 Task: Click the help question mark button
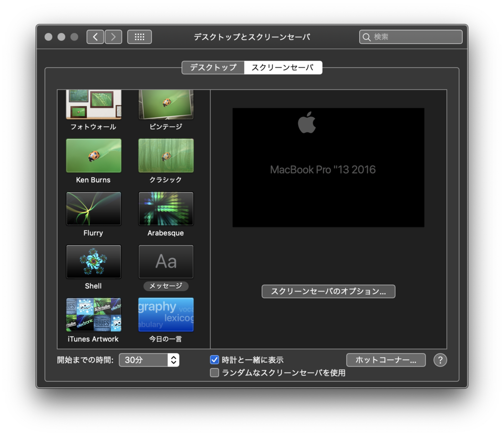(440, 360)
